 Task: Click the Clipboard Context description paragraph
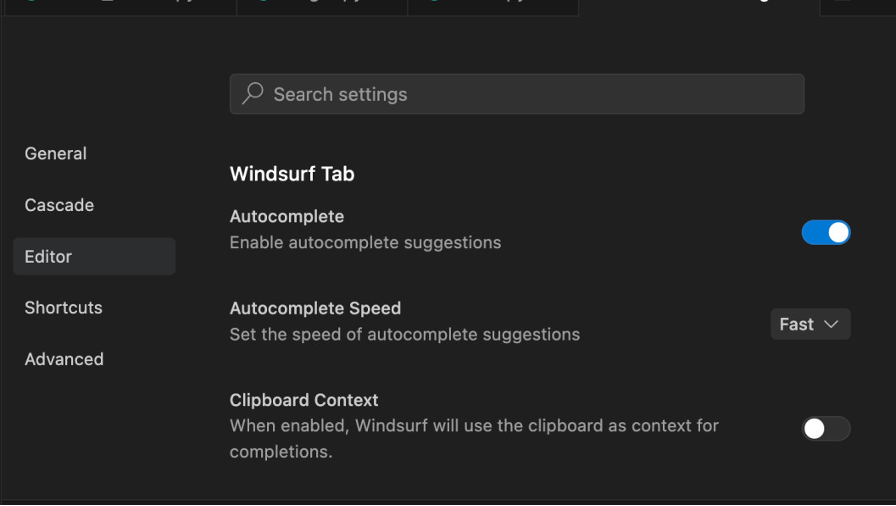[474, 438]
